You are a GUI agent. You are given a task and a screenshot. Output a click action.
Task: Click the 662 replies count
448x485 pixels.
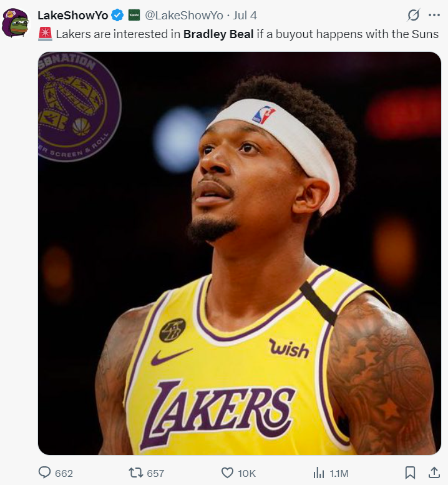(64, 473)
